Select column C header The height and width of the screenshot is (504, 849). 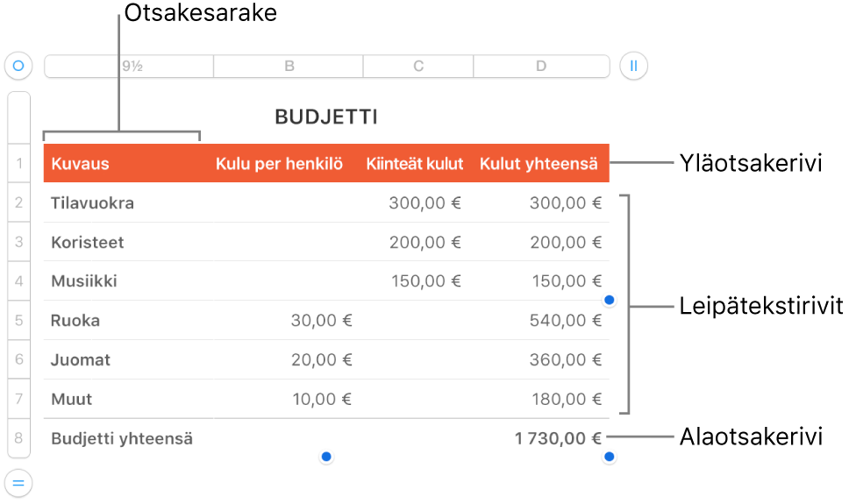point(418,67)
